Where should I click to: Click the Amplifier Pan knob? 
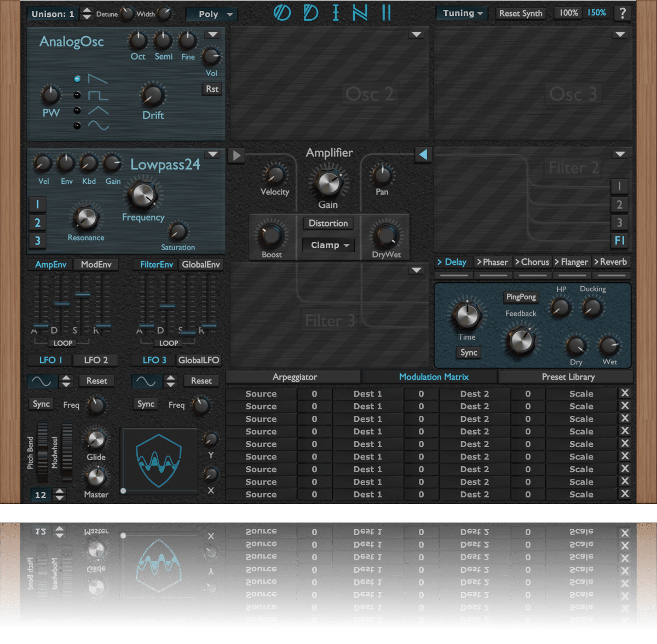tap(382, 175)
